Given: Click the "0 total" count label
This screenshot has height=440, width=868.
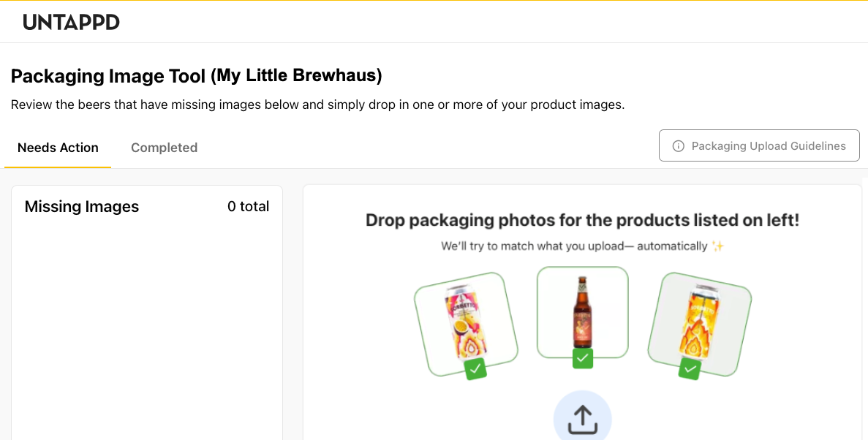Looking at the screenshot, I should (x=248, y=207).
